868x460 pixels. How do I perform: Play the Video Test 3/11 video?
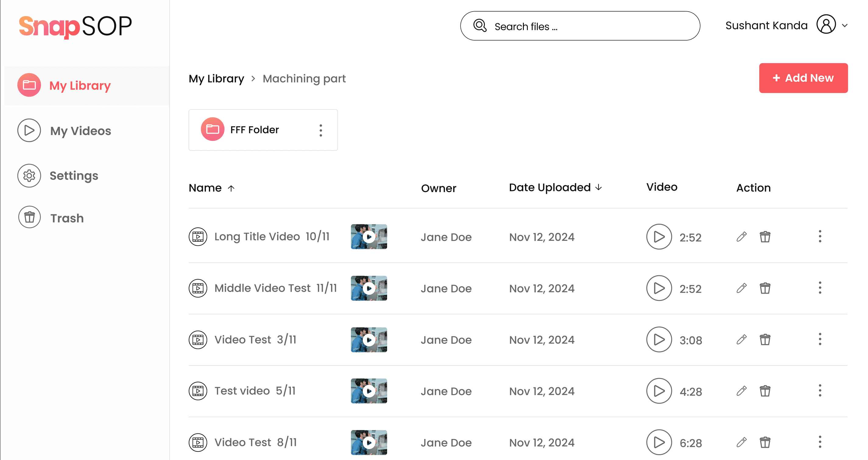pyautogui.click(x=659, y=340)
